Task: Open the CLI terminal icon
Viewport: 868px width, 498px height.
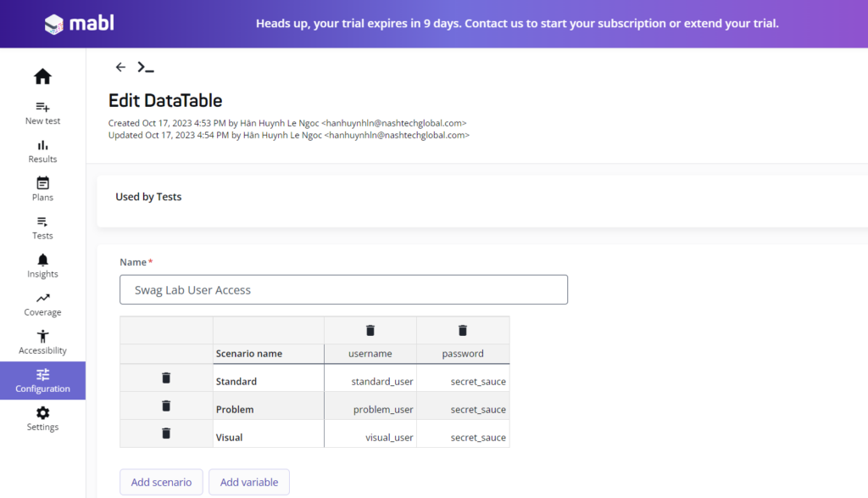Action: [146, 67]
